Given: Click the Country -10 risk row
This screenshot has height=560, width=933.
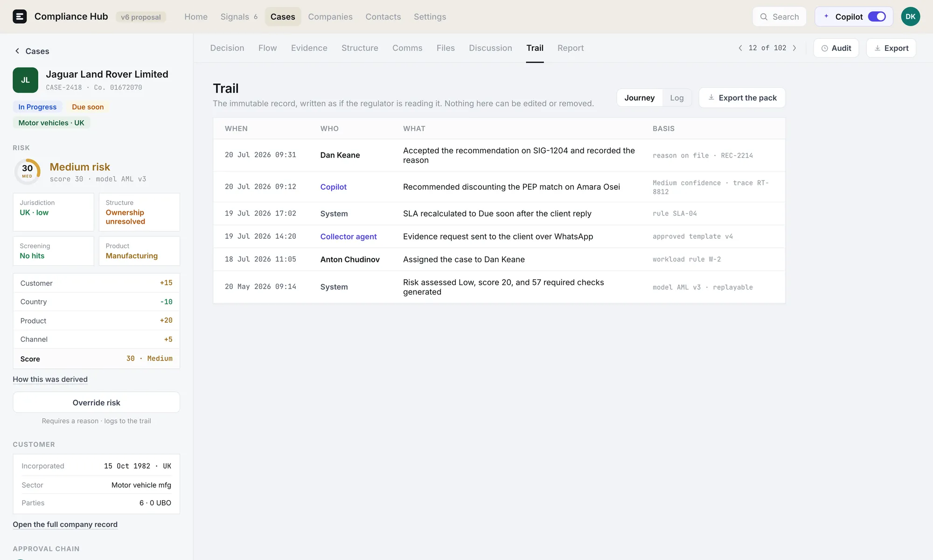Looking at the screenshot, I should click(96, 302).
